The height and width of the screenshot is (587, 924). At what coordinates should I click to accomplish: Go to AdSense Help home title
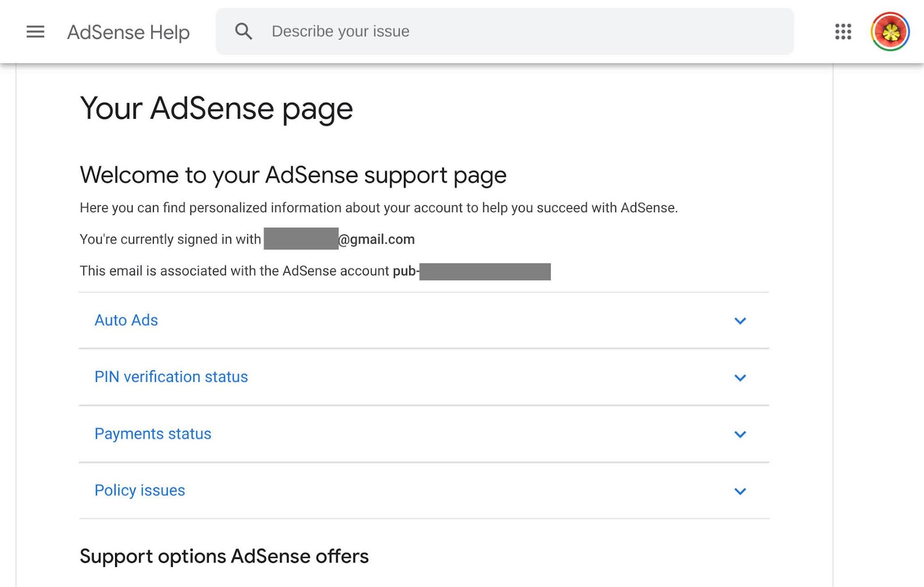tap(128, 32)
